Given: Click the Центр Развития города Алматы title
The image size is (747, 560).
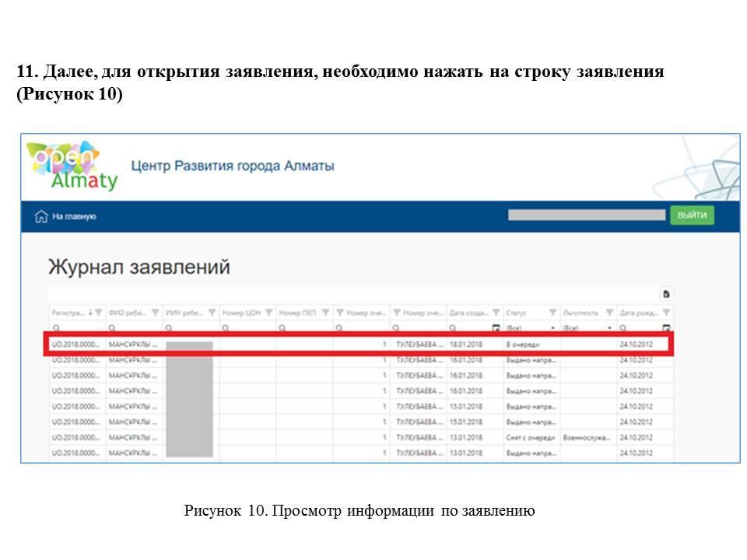Looking at the screenshot, I should click(233, 166).
